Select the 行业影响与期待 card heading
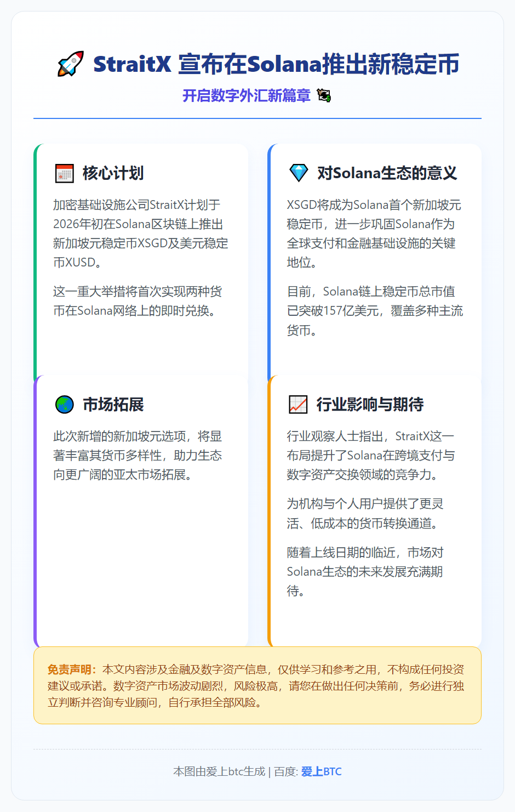The image size is (515, 812). coord(370,405)
